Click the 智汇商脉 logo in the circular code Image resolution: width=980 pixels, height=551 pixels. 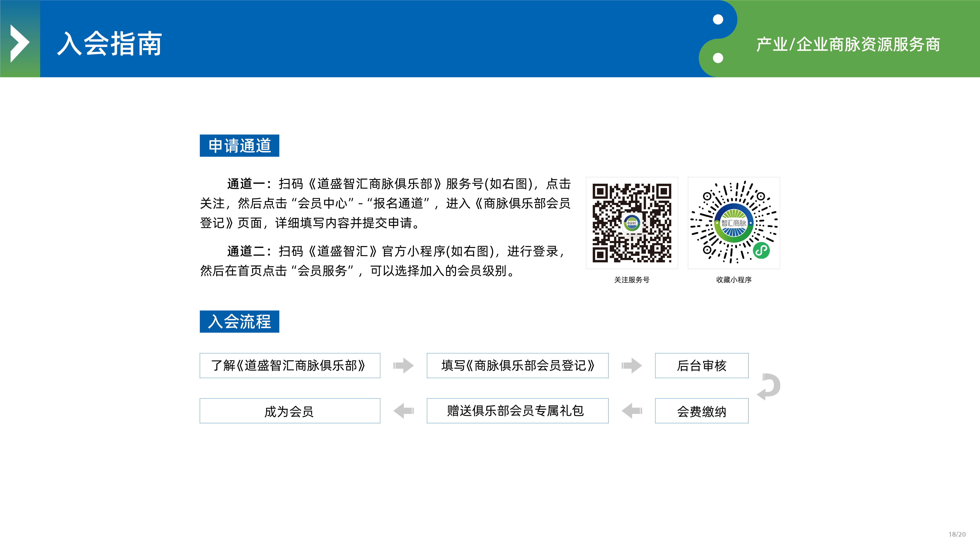[734, 223]
